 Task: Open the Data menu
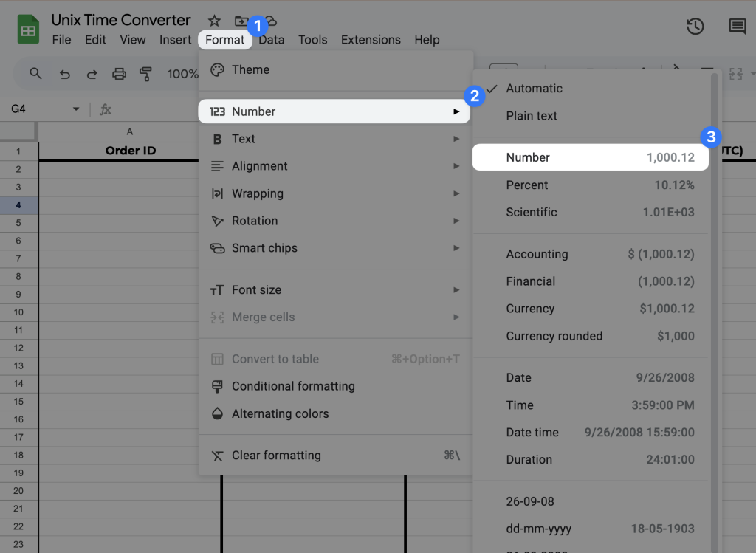(x=271, y=40)
